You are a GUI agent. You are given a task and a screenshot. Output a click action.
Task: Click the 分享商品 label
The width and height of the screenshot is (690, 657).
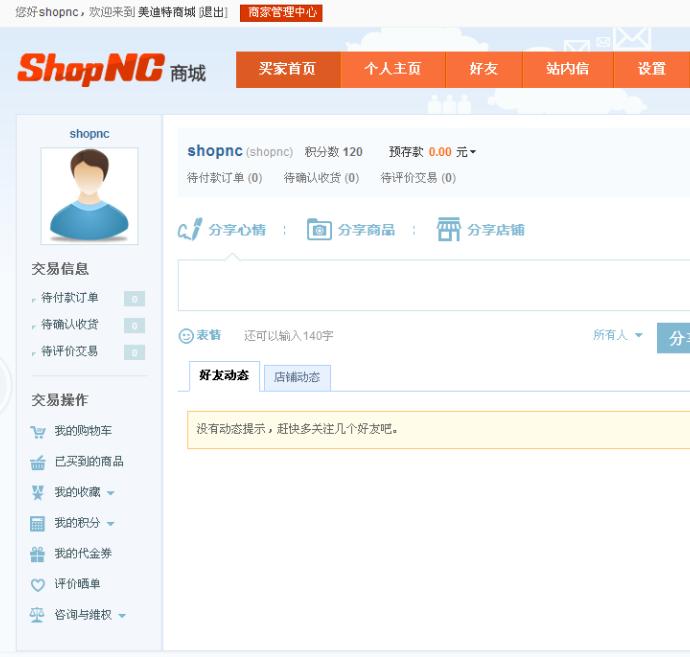367,230
